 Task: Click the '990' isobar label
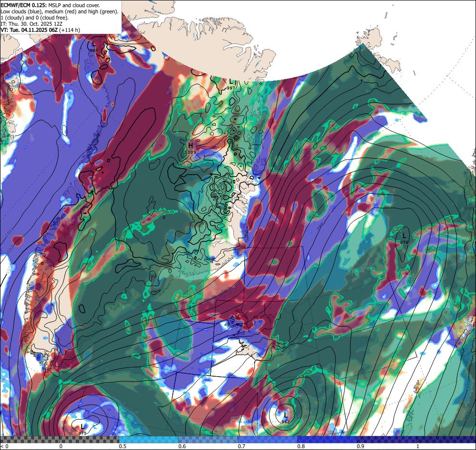[x=468, y=209]
